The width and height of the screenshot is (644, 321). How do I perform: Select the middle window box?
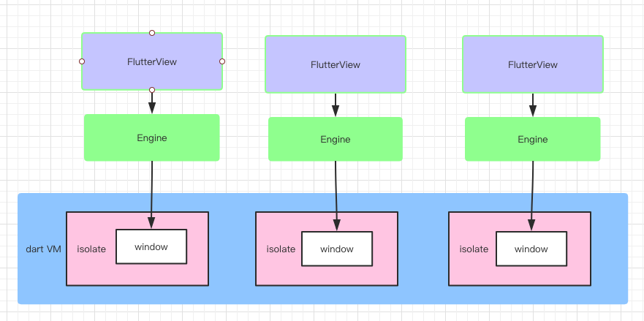pyautogui.click(x=337, y=249)
